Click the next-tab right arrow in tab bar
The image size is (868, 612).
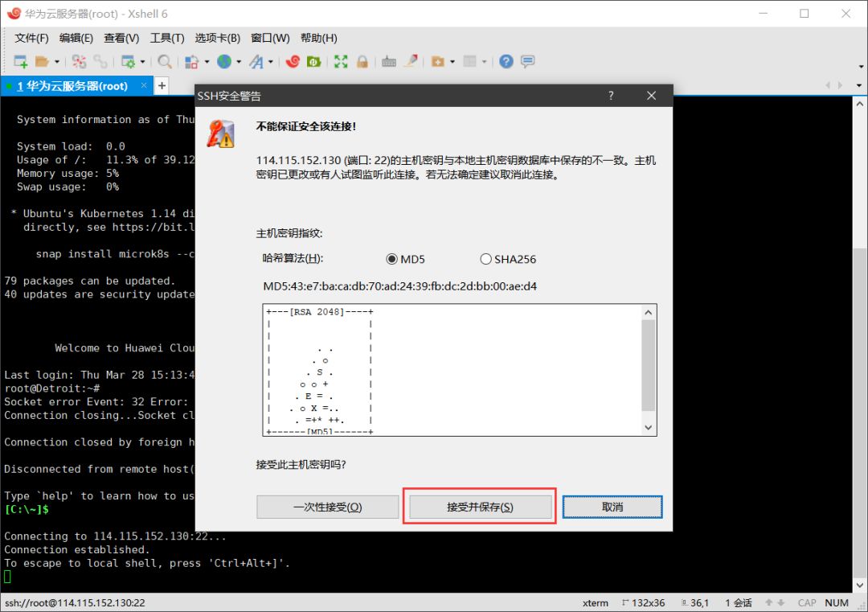point(841,85)
